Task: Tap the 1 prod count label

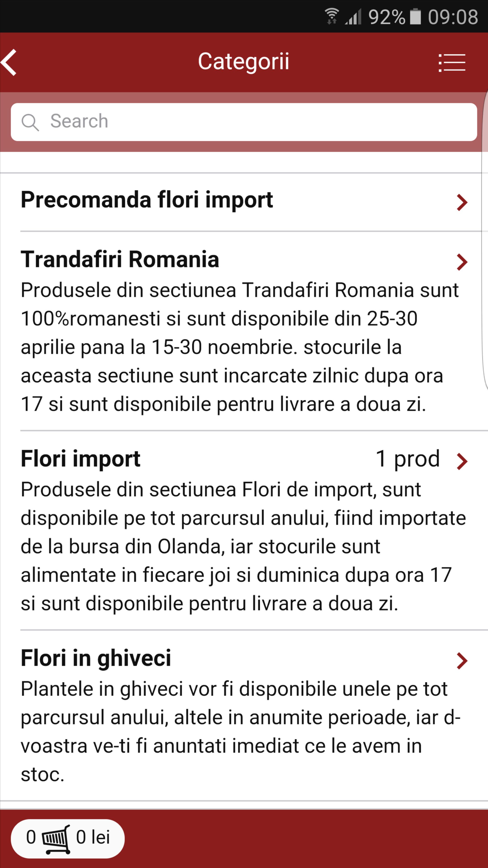Action: coord(408,459)
